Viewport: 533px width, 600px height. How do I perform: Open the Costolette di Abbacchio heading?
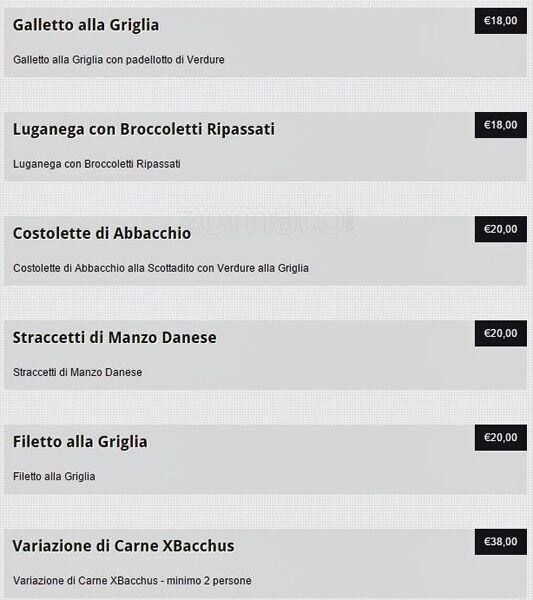[102, 233]
